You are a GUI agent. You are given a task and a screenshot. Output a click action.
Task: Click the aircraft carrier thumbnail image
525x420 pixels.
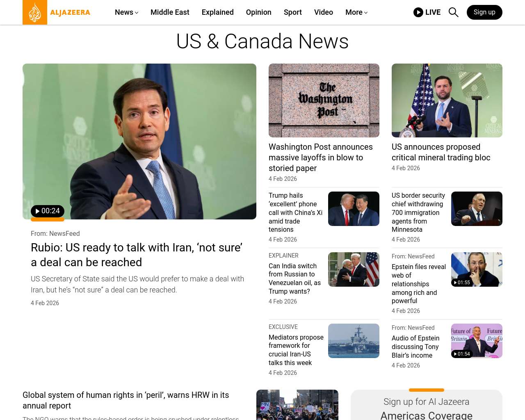354,341
